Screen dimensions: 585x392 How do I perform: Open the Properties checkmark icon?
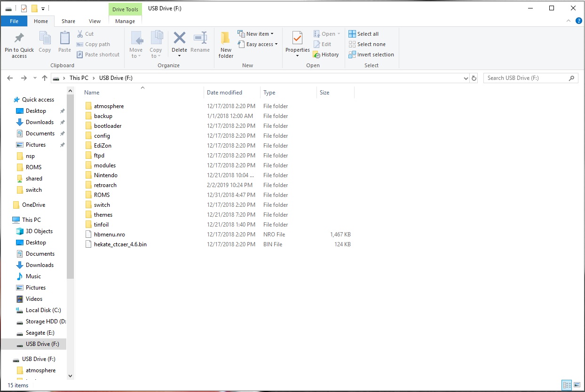pos(298,38)
